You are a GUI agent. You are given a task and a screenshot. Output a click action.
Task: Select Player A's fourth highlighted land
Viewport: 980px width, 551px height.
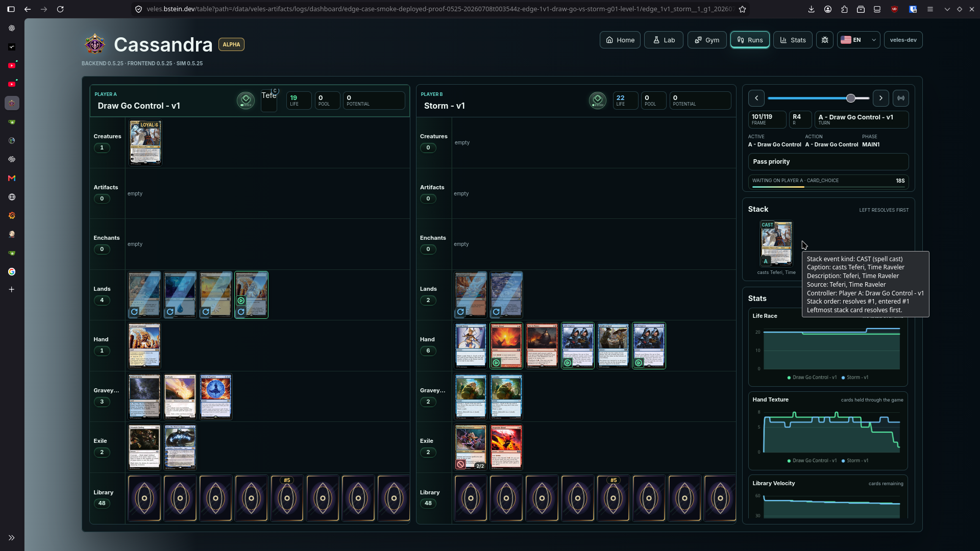tap(251, 295)
